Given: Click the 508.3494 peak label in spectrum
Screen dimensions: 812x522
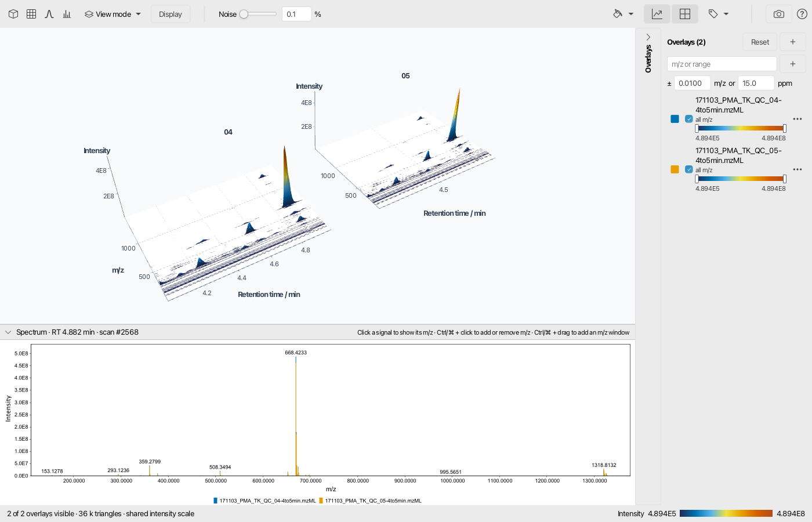Looking at the screenshot, I should pyautogui.click(x=220, y=467).
